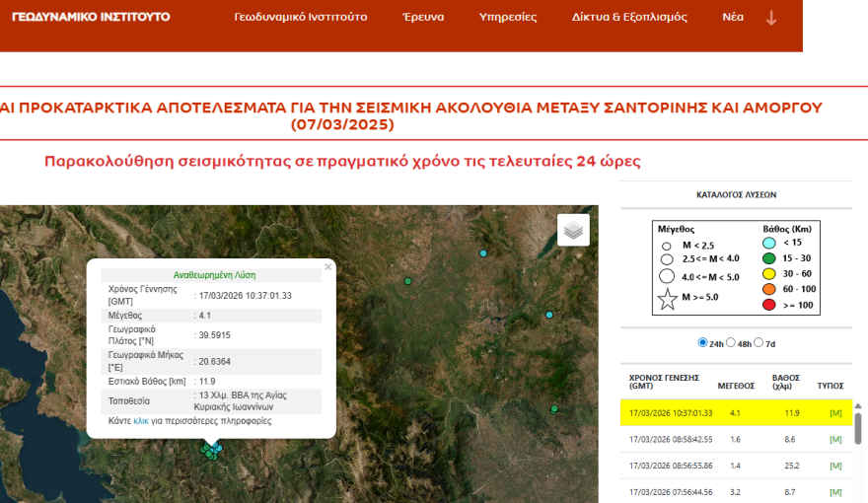Open the Santorini-Amorgos preliminary results headline
This screenshot has width=868, height=503.
(x=410, y=115)
